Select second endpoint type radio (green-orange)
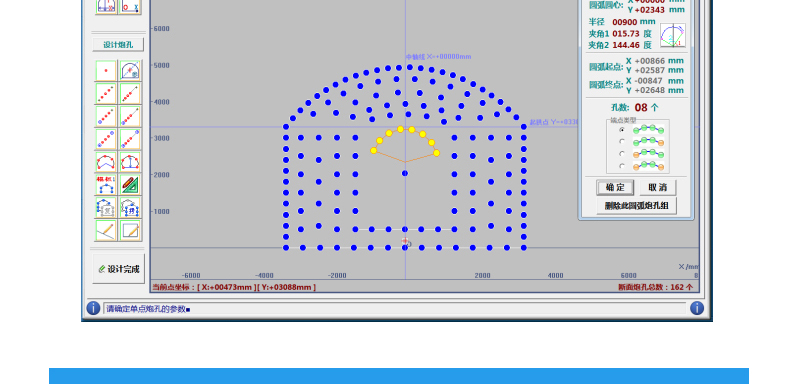Viewport: 800px width, 384px height. coord(621,141)
